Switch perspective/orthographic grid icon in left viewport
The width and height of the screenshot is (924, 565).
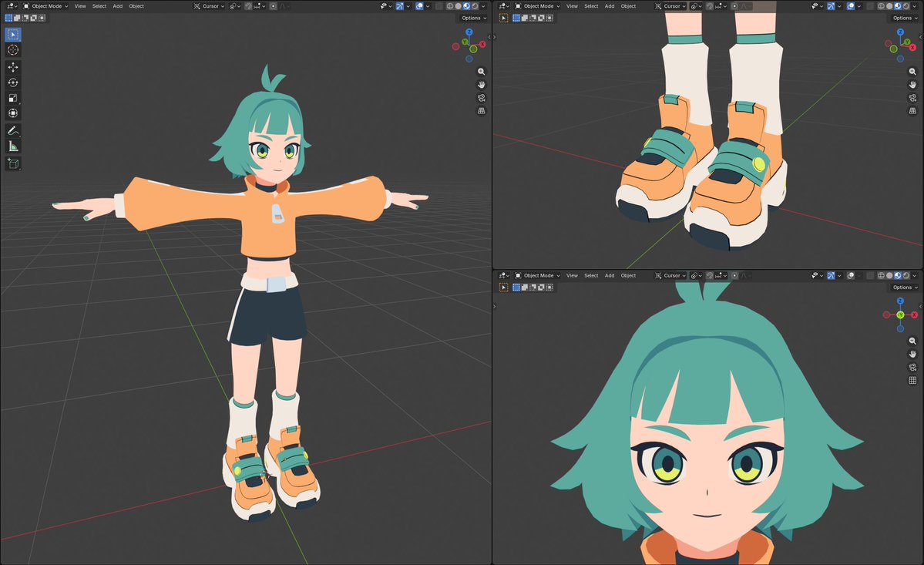[482, 111]
